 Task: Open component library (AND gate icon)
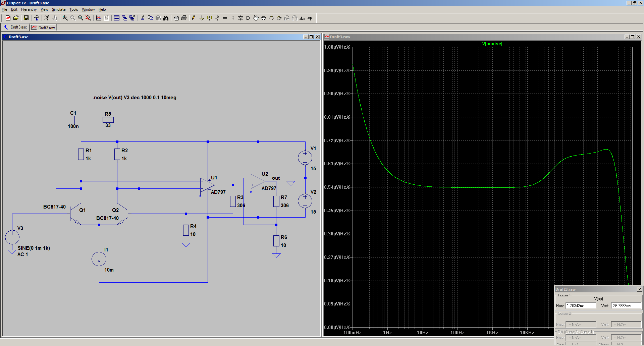(x=248, y=18)
